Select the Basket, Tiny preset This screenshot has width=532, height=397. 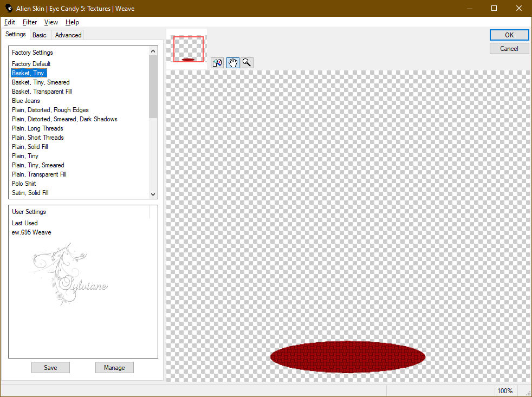point(29,73)
